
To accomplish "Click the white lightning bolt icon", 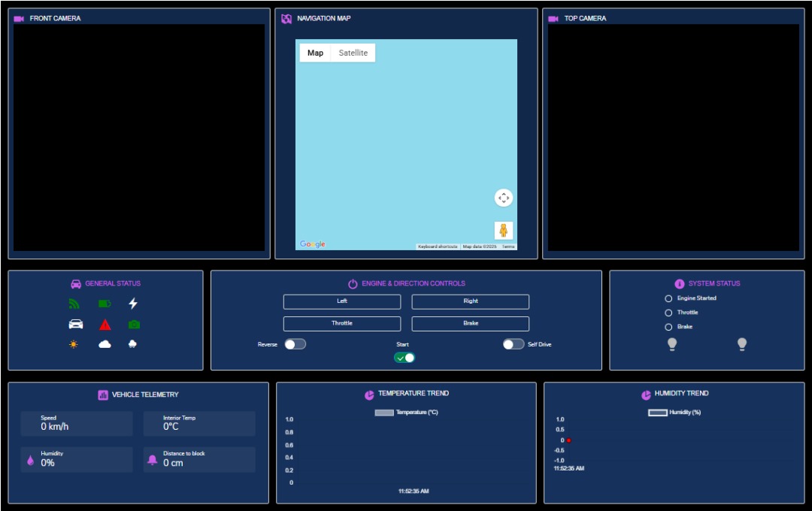I will click(x=133, y=304).
